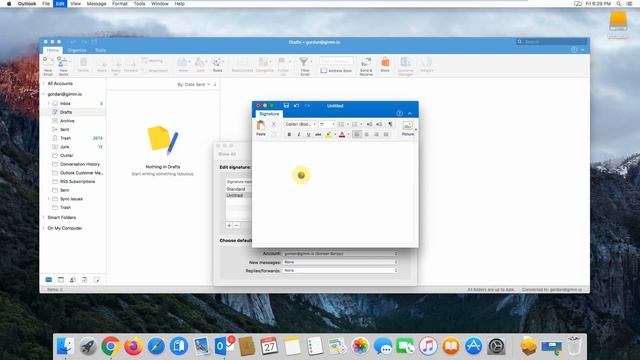Open the highlight color dropdown arrow

(x=335, y=134)
